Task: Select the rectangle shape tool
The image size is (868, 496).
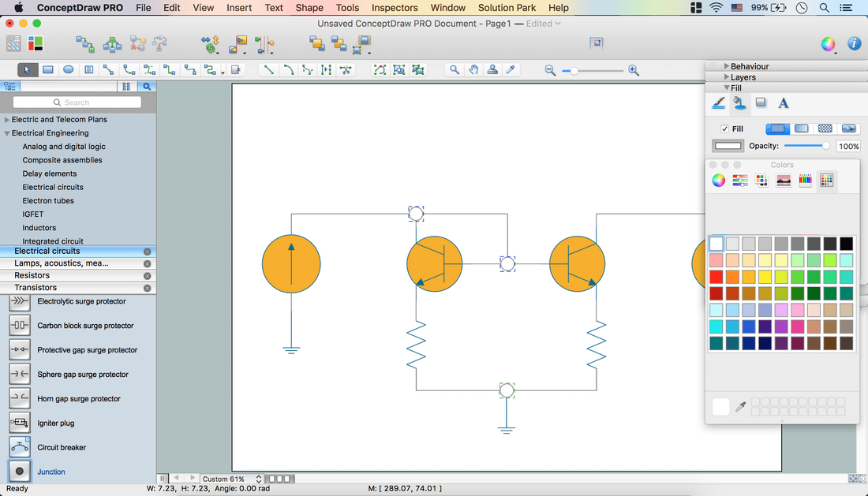Action: 48,70
